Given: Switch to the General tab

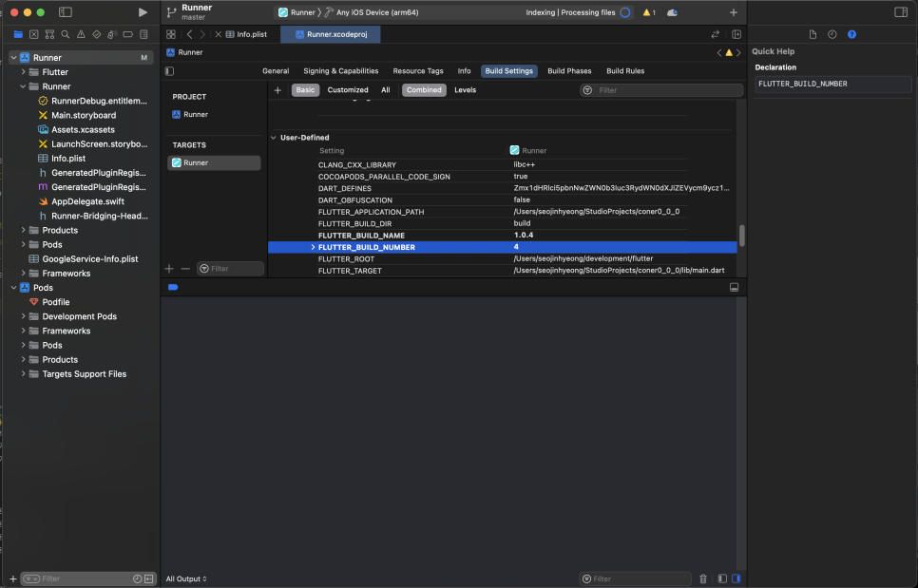Looking at the screenshot, I should pos(276,71).
